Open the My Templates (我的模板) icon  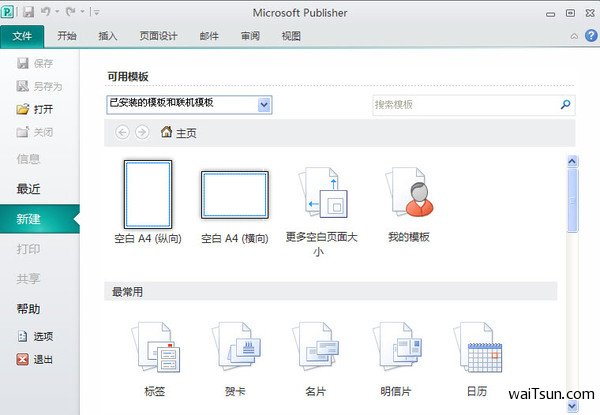click(408, 194)
